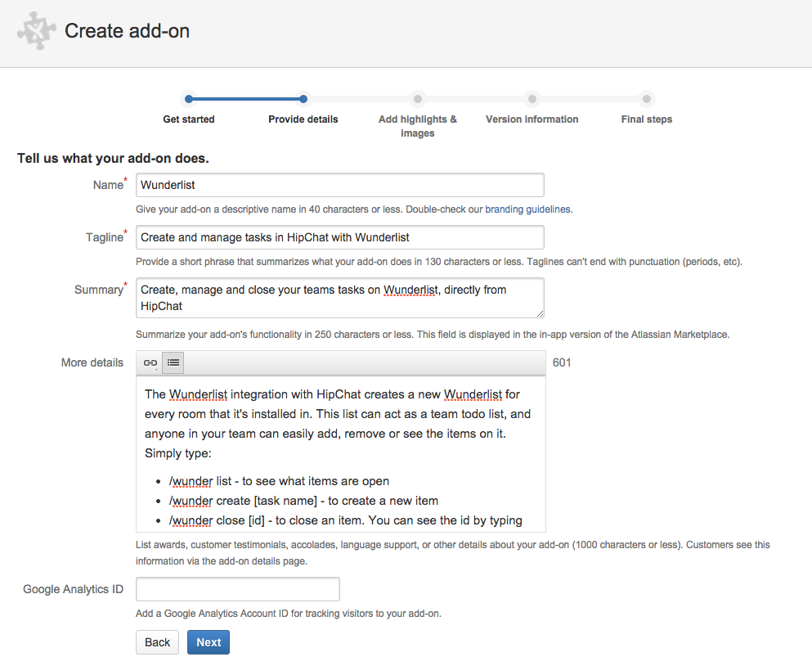Focus the Tagline input field
Screen dimensions: 812x666
(339, 237)
